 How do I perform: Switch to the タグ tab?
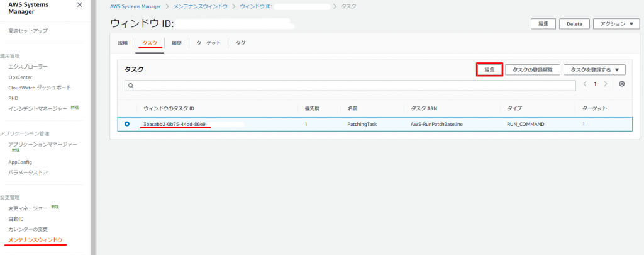[x=240, y=43]
